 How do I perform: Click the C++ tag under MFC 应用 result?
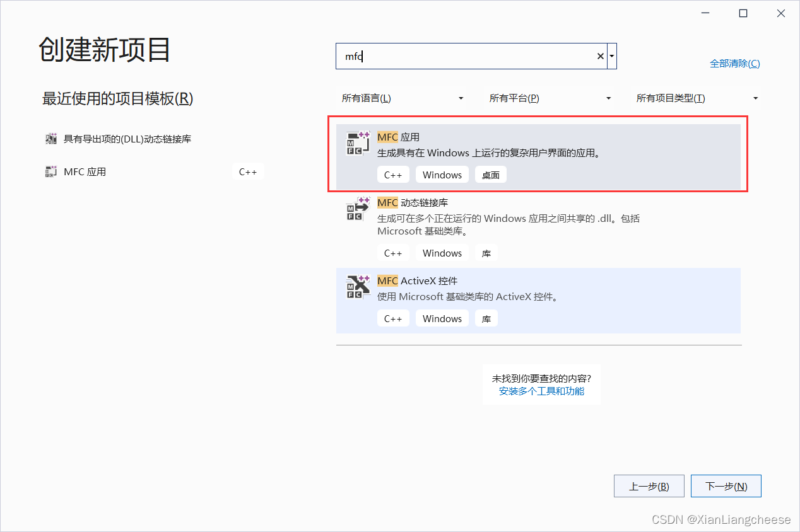(393, 175)
